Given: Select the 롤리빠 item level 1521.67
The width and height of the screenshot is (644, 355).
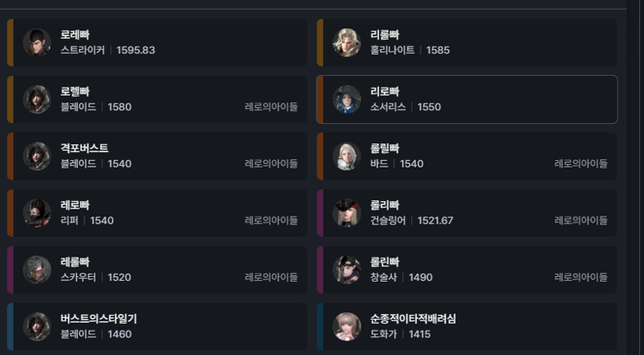Looking at the screenshot, I should 435,221.
